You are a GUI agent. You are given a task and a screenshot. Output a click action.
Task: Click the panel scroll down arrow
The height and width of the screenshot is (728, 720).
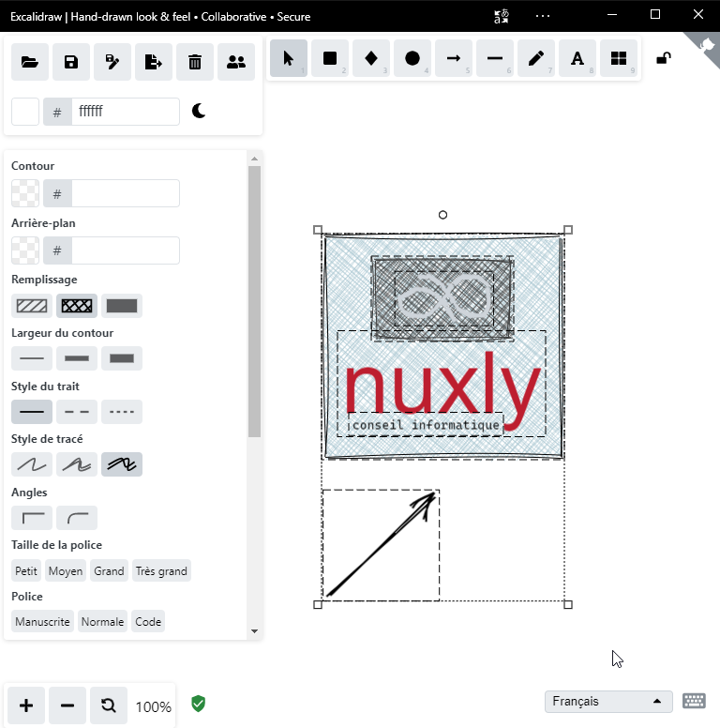pyautogui.click(x=254, y=631)
